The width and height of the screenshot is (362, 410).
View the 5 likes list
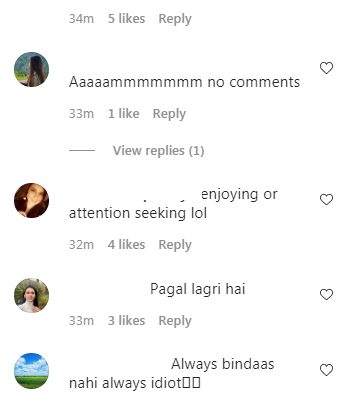click(x=126, y=18)
